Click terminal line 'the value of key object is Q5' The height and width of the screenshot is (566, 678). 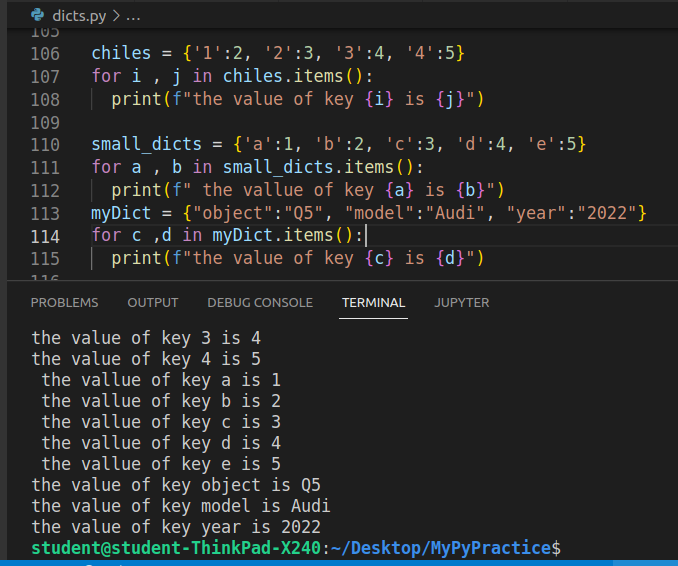176,485
